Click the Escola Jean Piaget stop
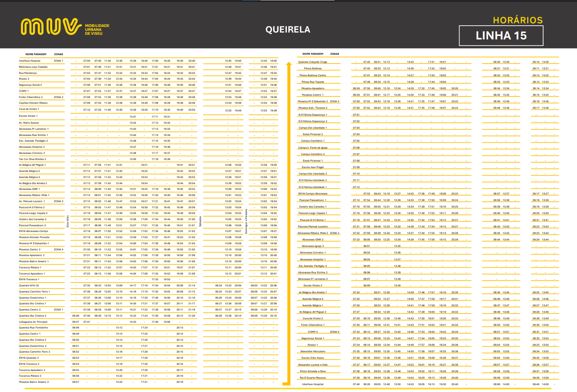Image resolution: width=577 pixels, height=392 pixels. (x=312, y=167)
